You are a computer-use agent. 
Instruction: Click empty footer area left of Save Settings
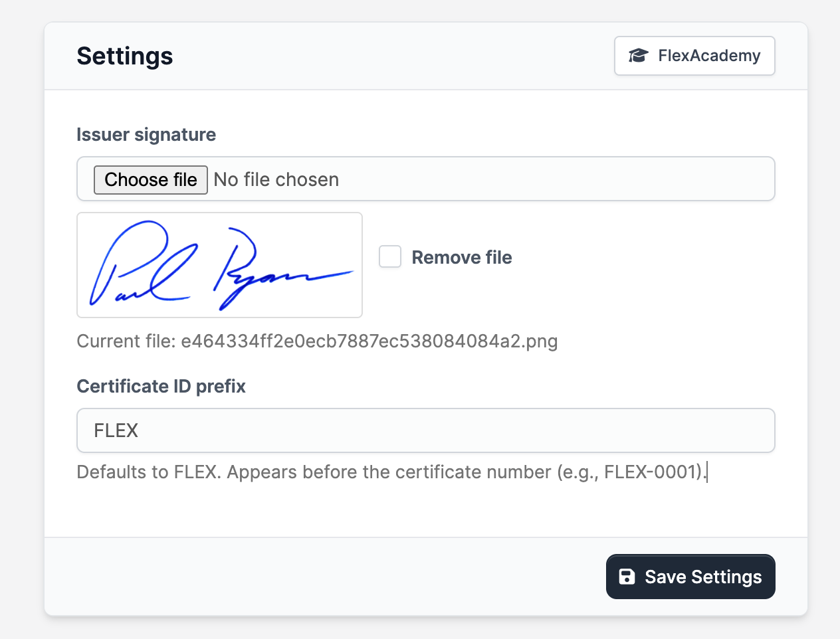click(319, 577)
